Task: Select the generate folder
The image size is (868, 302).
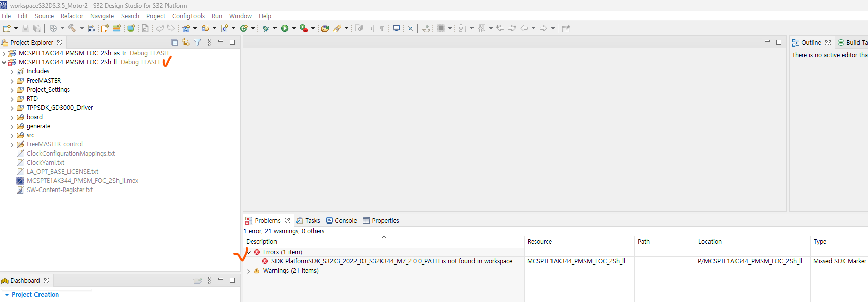Action: (x=38, y=126)
